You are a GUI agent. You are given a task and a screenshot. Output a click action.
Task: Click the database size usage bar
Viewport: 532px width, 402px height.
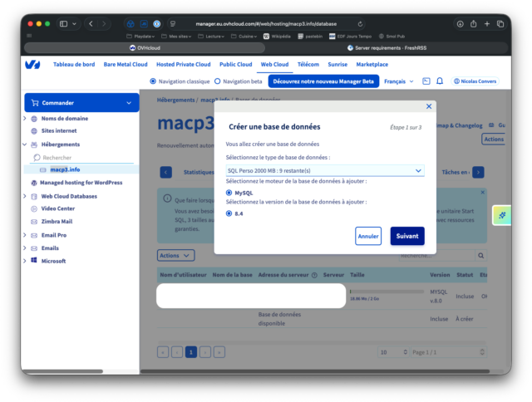click(387, 292)
